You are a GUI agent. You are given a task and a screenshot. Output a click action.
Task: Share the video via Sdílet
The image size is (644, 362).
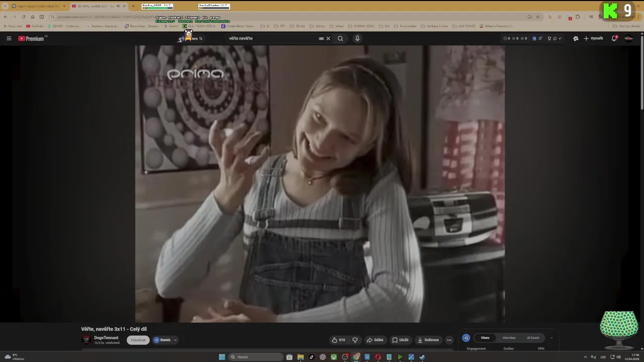[x=375, y=340]
